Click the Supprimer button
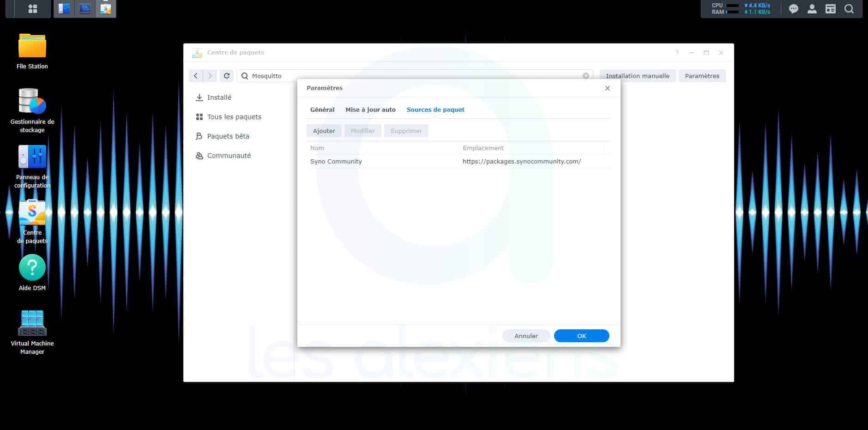 tap(406, 131)
